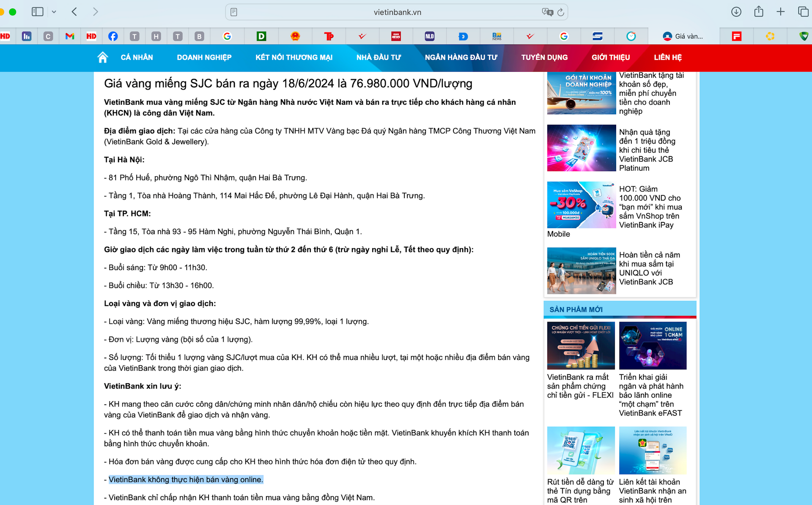Switch to the Vietnam emblem tab
This screenshot has width=812, height=505.
pos(295,36)
